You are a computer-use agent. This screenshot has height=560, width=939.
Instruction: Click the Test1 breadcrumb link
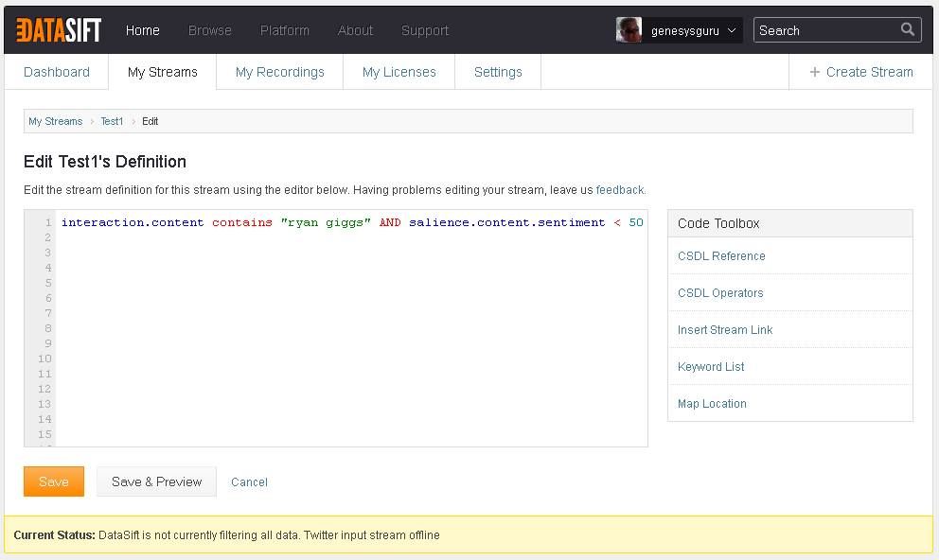pyautogui.click(x=112, y=121)
